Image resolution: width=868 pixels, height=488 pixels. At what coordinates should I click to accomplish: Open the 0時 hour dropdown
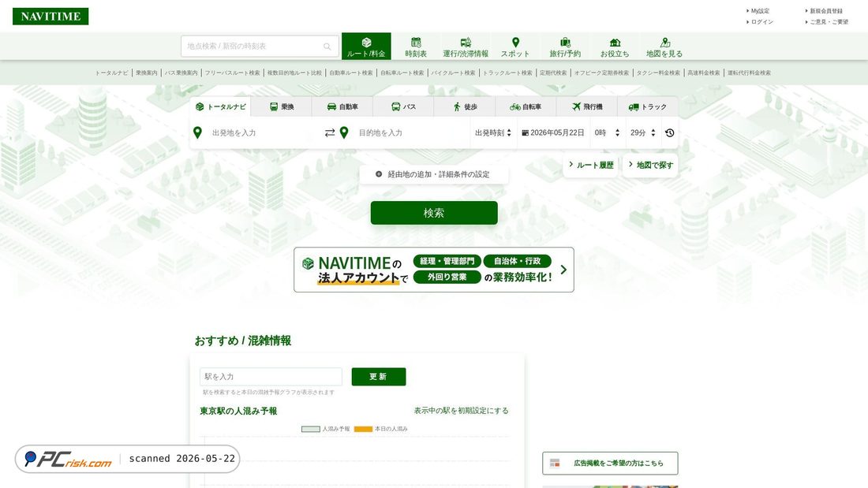click(x=607, y=132)
